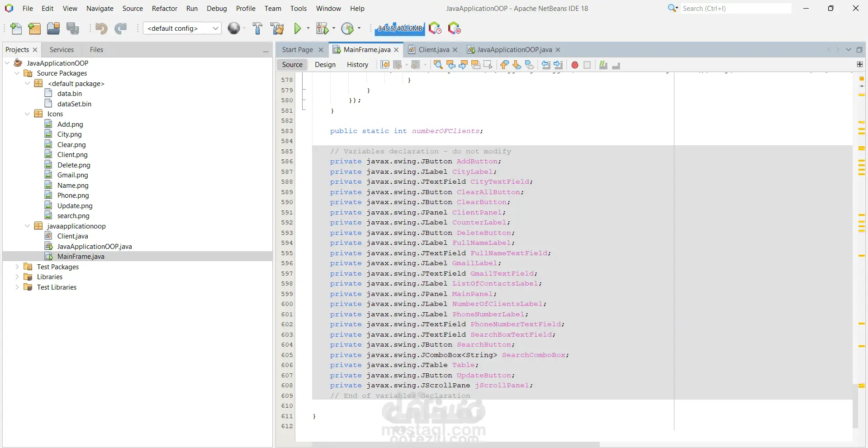Click the profiler snapshot icon with clock

click(x=435, y=29)
